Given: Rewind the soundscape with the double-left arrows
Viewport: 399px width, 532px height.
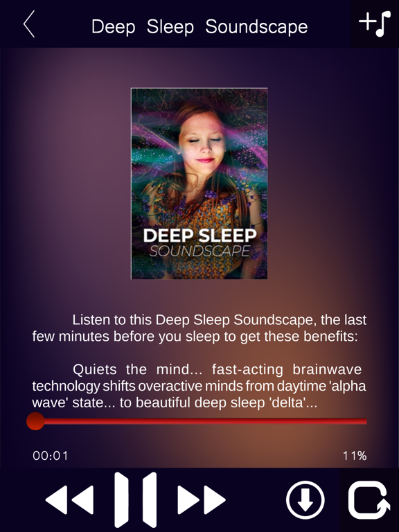Looking at the screenshot, I should click(x=69, y=499).
